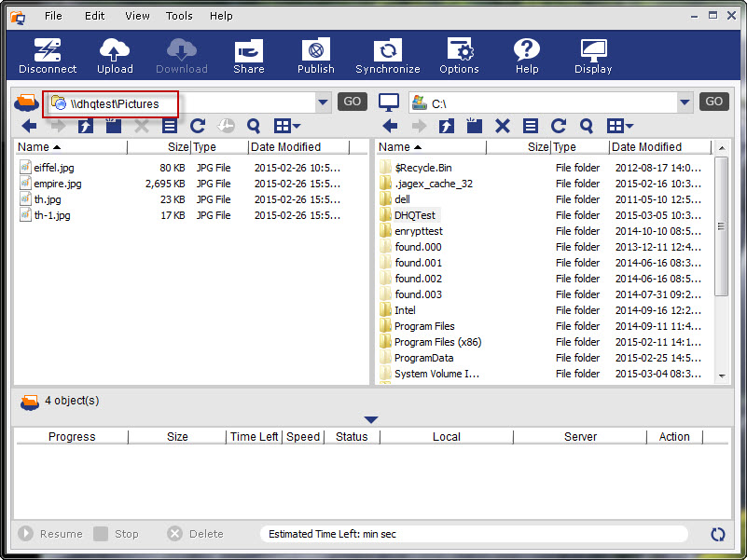Click the search magnifier in local pane
This screenshot has width=747, height=560.
pos(587,126)
